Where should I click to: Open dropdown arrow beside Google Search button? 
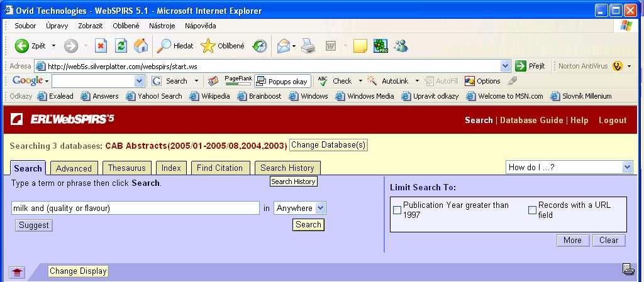[x=196, y=81]
